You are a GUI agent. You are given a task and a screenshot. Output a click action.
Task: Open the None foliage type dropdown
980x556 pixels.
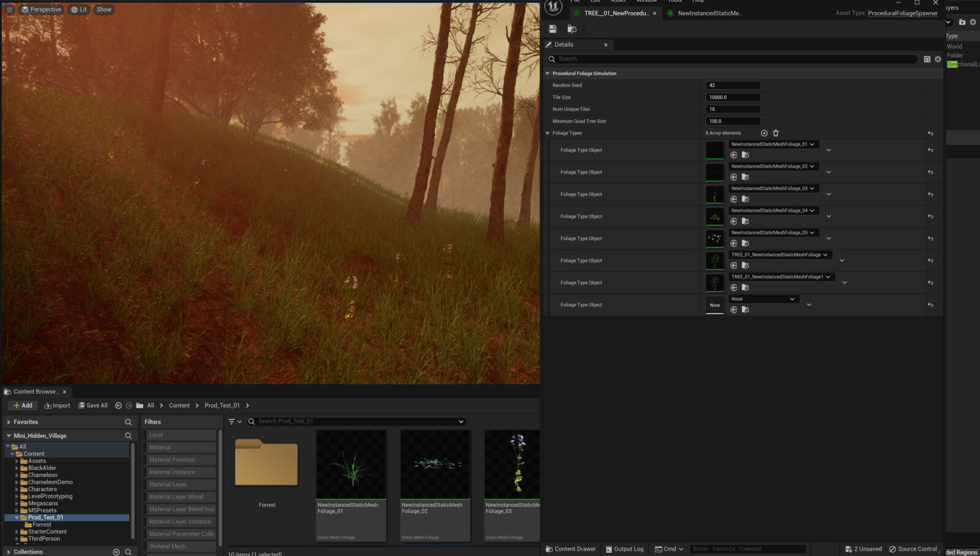pyautogui.click(x=763, y=299)
